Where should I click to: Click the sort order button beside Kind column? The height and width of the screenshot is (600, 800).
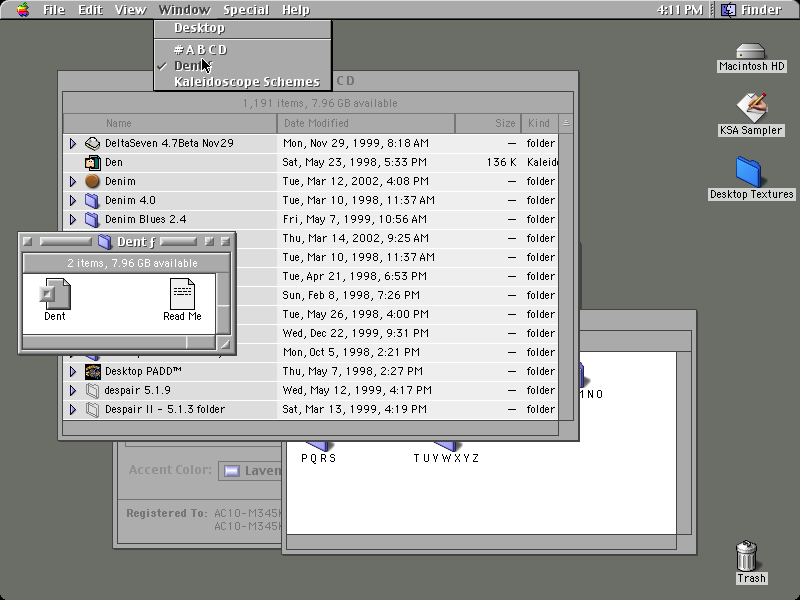pyautogui.click(x=566, y=123)
